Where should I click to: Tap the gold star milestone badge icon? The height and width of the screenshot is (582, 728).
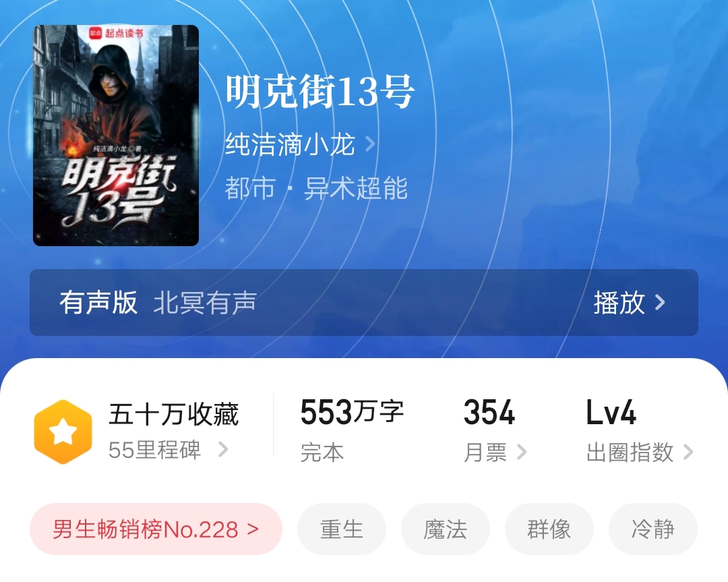[x=63, y=432]
